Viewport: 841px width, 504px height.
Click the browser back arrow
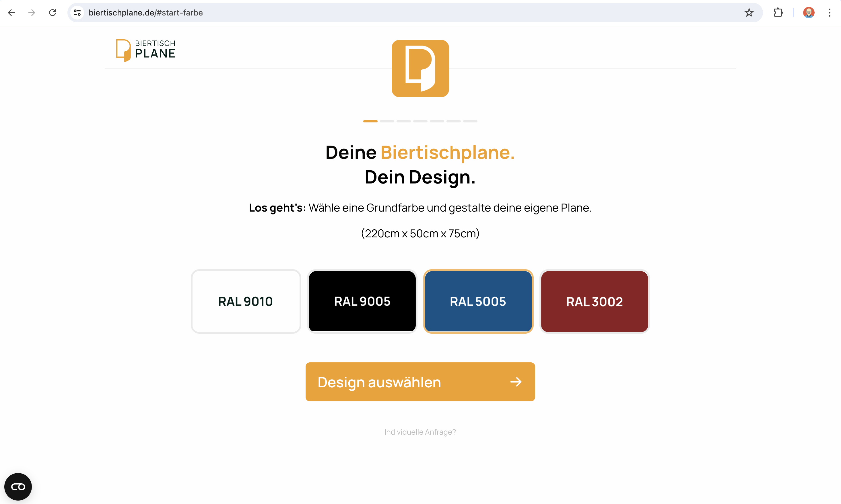tap(11, 13)
